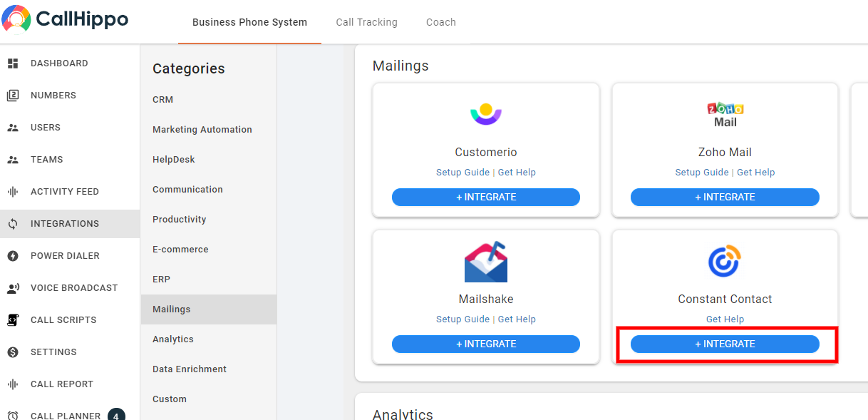Click the Settings dollar icon
This screenshot has height=420, width=868.
pos(12,352)
